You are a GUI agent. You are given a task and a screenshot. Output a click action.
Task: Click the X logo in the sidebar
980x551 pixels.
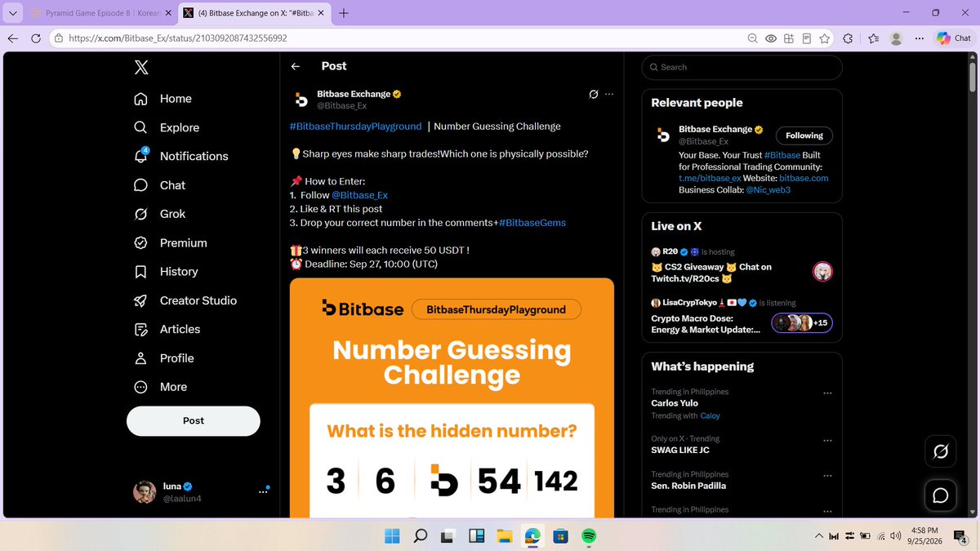tap(141, 68)
